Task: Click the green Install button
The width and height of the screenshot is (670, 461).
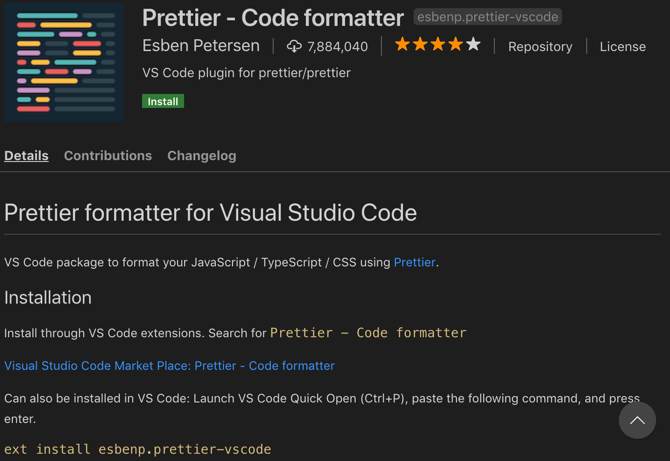Action: pos(163,101)
